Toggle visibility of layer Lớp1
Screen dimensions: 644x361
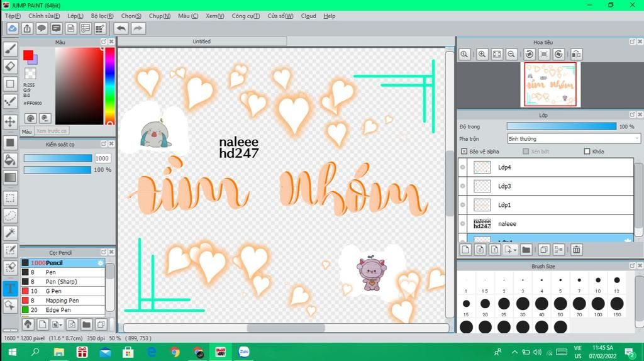point(463,205)
